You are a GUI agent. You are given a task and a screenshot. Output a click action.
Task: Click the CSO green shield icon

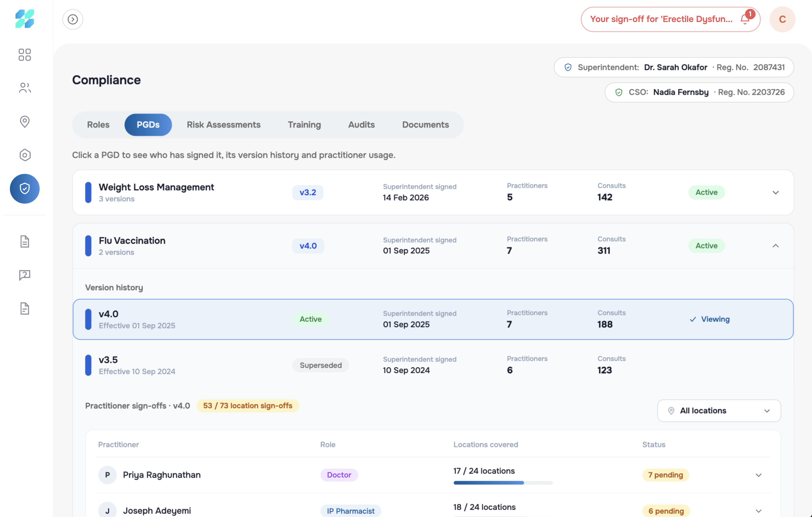click(619, 92)
